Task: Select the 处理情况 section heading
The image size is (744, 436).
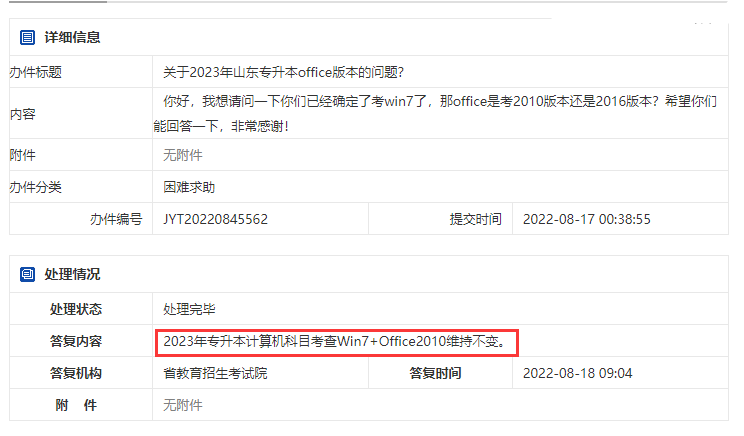Action: pos(72,274)
